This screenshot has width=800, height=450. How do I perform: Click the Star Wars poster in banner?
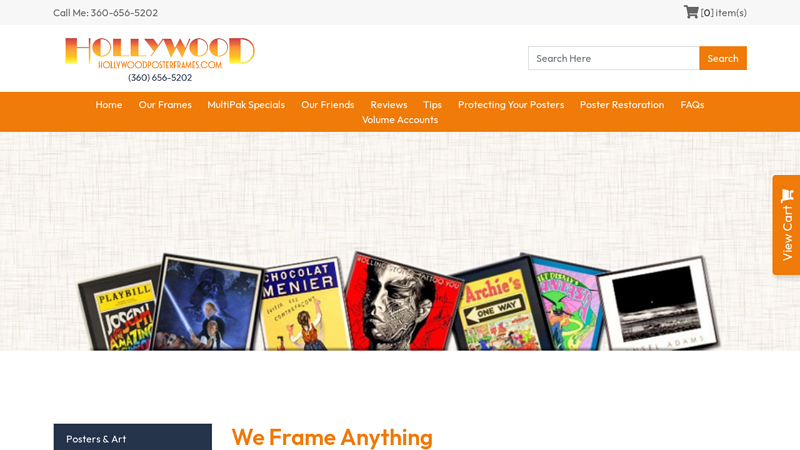(x=208, y=303)
